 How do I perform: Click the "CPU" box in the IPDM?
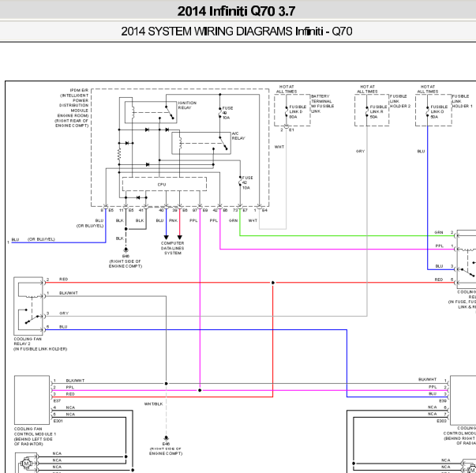pos(164,184)
